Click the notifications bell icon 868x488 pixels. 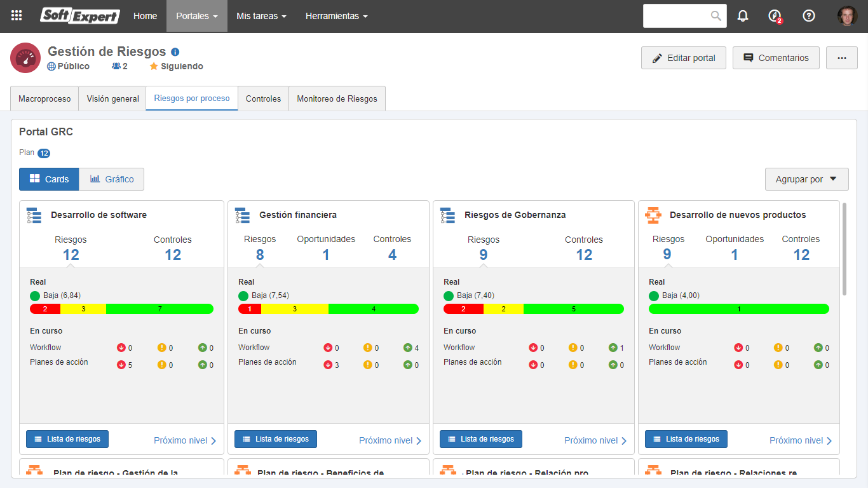743,16
